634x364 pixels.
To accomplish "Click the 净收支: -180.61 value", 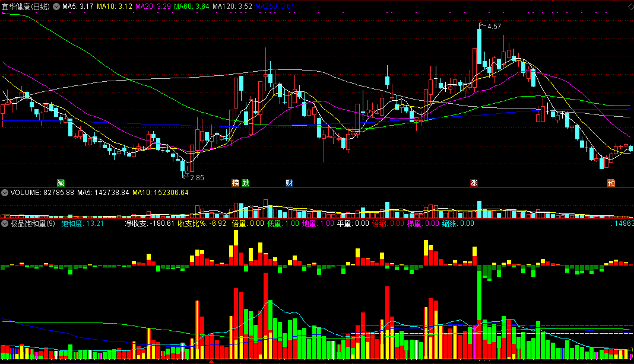I will [x=150, y=223].
